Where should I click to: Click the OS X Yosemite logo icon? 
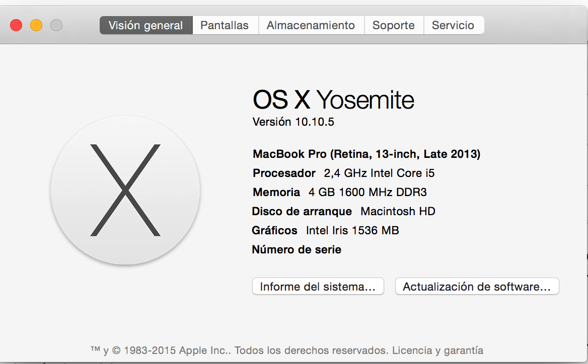[125, 190]
